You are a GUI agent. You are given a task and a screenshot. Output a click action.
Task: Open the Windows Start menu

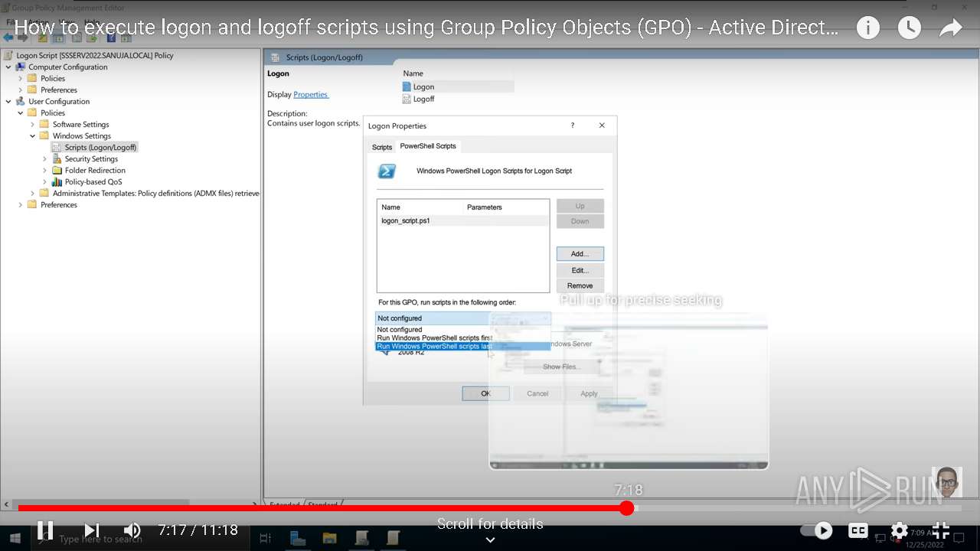click(15, 540)
